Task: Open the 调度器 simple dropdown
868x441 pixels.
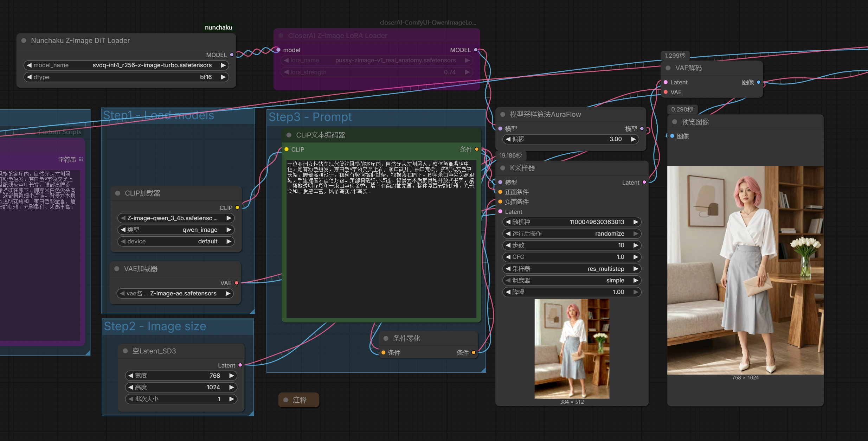Action: point(571,280)
